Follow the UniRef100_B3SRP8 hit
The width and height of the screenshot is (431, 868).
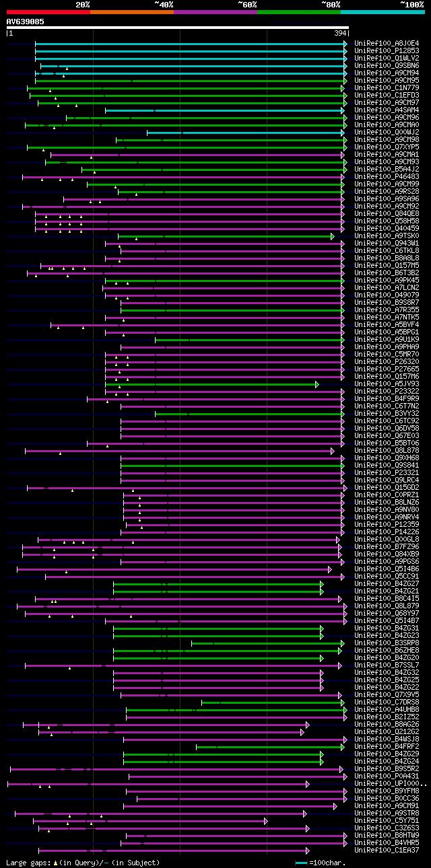386,643
